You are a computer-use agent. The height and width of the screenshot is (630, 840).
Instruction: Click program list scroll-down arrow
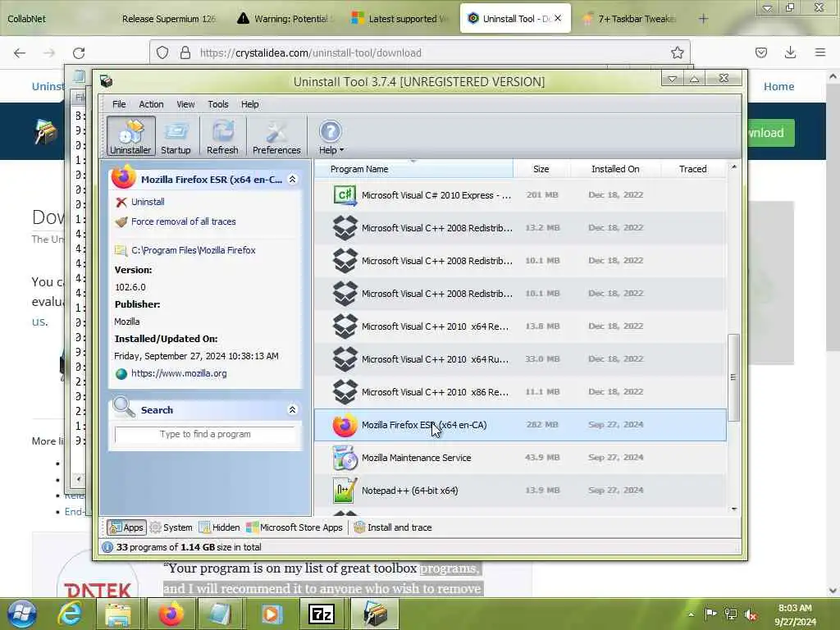pos(734,509)
